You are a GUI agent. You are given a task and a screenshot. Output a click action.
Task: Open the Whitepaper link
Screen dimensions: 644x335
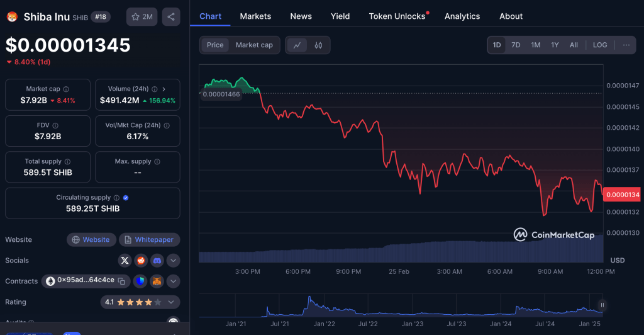click(x=149, y=240)
